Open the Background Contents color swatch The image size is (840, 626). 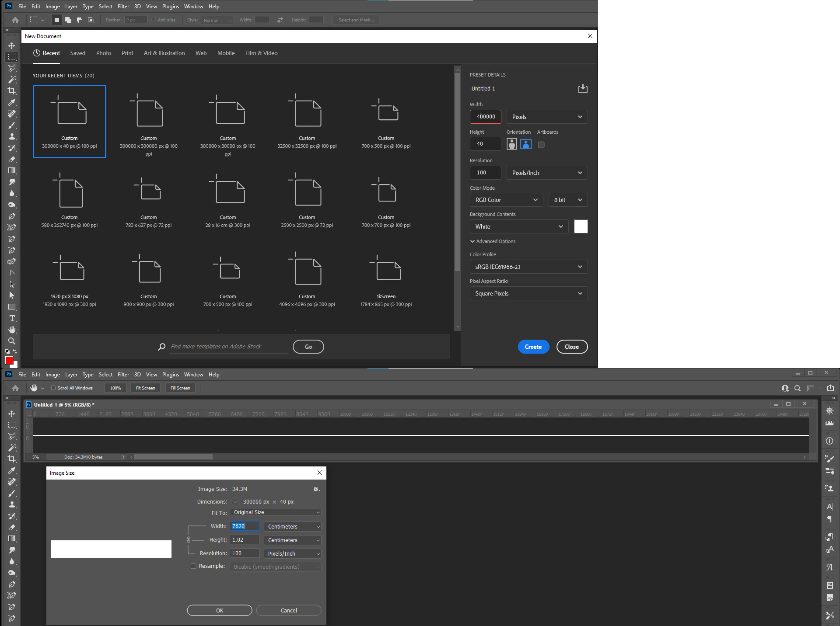click(581, 226)
